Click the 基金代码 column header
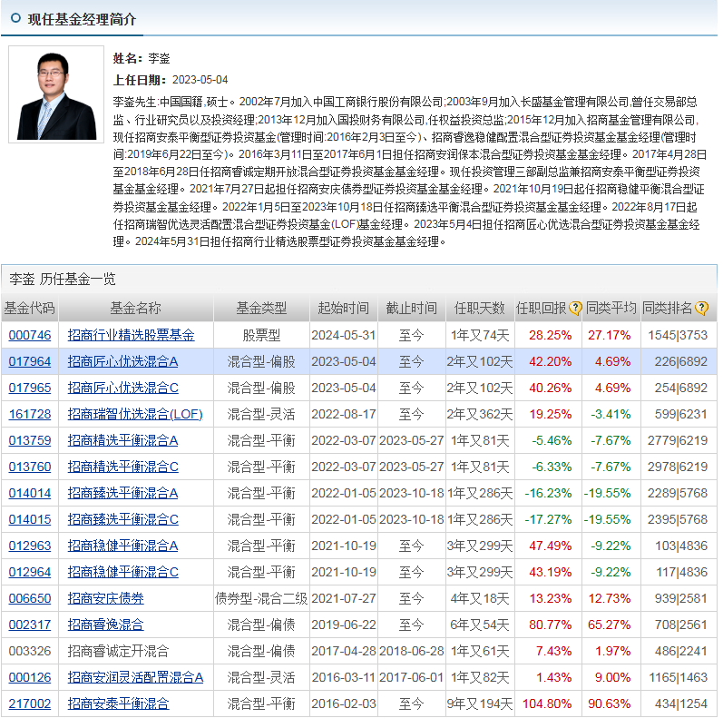Image resolution: width=723 pixels, height=728 pixels. point(30,309)
